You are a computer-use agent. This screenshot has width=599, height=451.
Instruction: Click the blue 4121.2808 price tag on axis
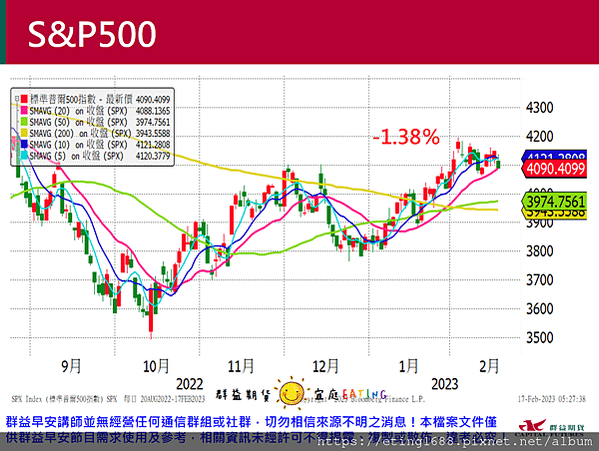[555, 155]
